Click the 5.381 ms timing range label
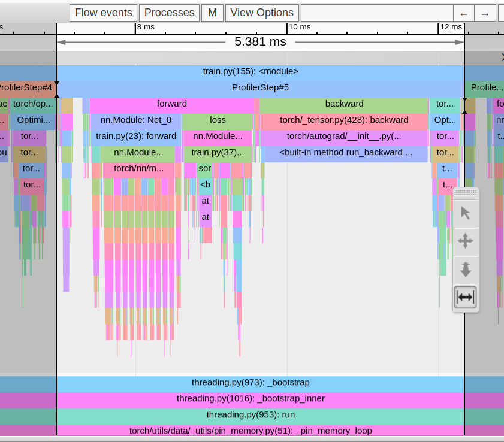504x442 pixels. [x=260, y=41]
